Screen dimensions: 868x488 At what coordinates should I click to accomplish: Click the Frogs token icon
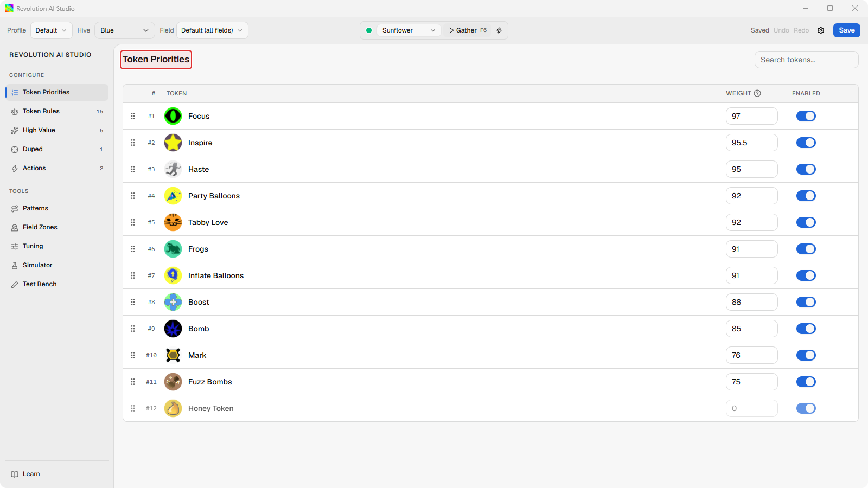173,249
